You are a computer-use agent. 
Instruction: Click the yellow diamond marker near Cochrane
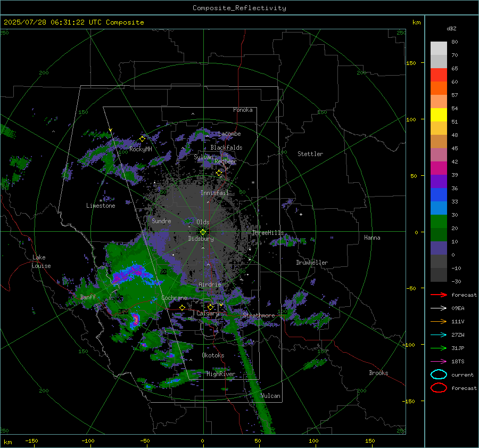pos(182,307)
